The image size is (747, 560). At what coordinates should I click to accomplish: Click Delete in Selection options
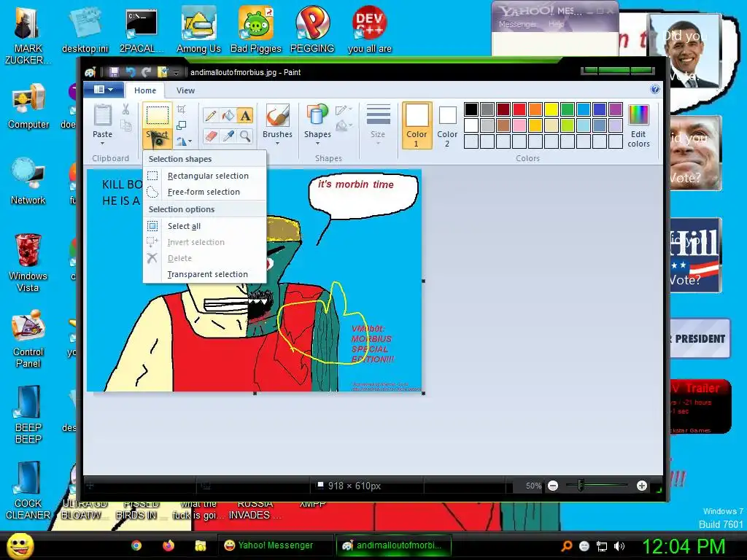point(204,258)
